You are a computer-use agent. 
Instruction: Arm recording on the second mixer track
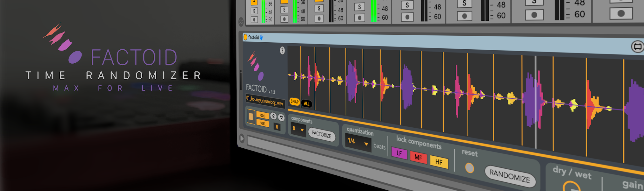click(x=284, y=19)
